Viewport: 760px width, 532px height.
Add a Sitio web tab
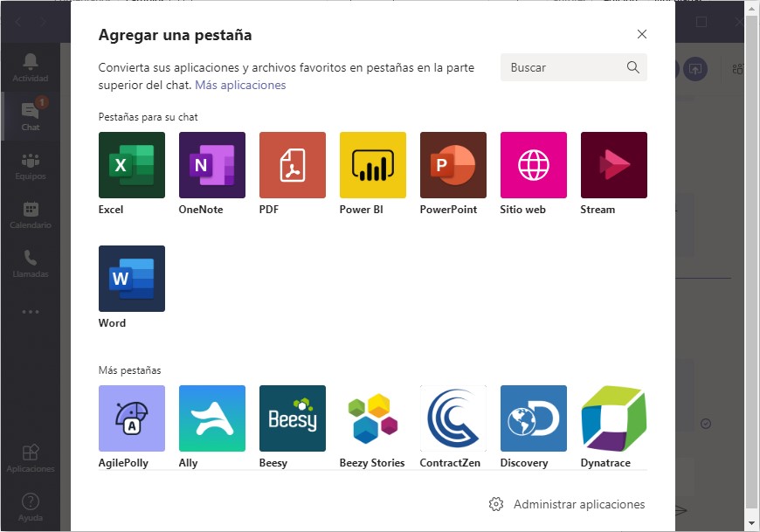(533, 164)
